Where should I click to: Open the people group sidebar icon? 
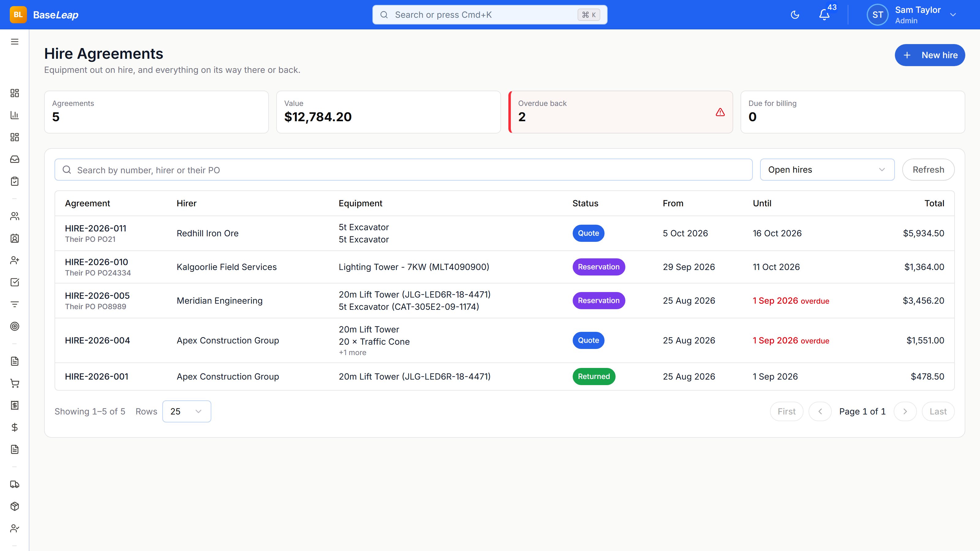tap(14, 216)
